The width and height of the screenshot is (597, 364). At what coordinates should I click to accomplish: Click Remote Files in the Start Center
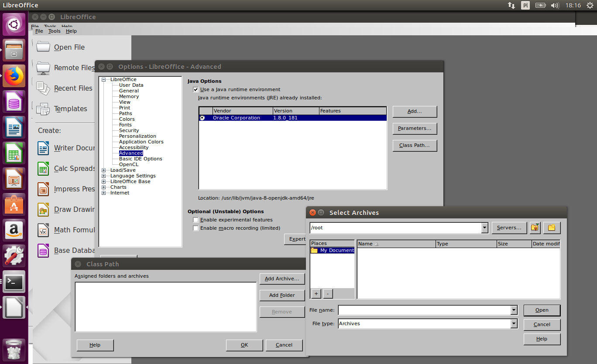65,68
